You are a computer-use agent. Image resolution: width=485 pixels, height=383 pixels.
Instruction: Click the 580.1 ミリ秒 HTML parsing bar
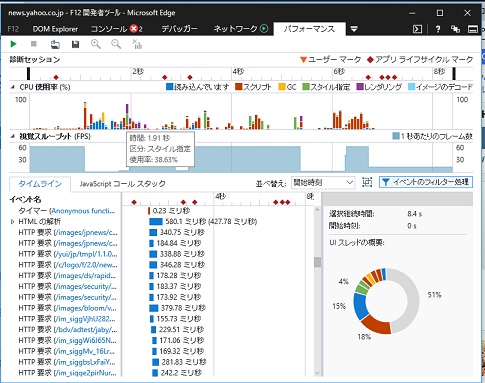[x=156, y=222]
